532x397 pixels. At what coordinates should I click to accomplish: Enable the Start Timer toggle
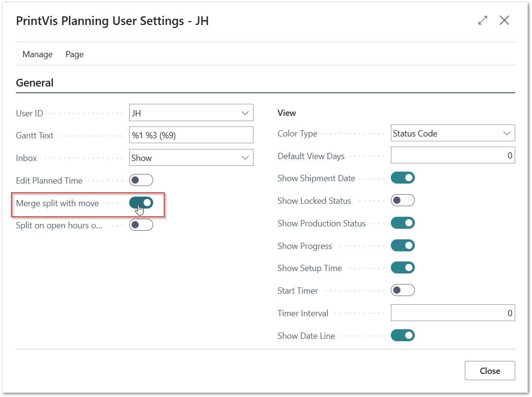click(402, 290)
